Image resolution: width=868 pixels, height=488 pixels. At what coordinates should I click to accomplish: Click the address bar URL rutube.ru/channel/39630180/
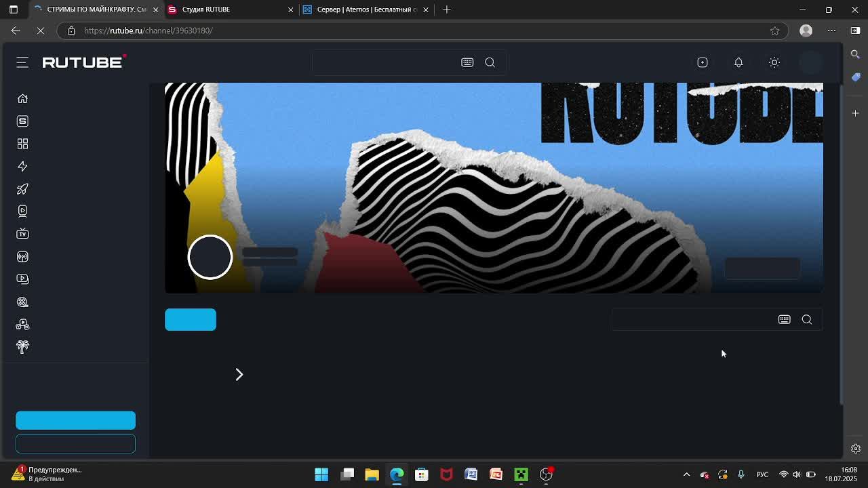point(149,30)
